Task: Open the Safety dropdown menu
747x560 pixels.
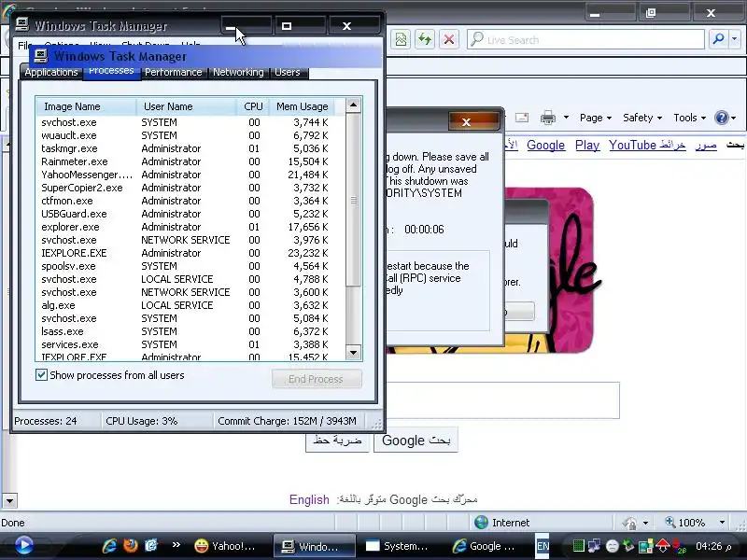Action: pyautogui.click(x=642, y=118)
